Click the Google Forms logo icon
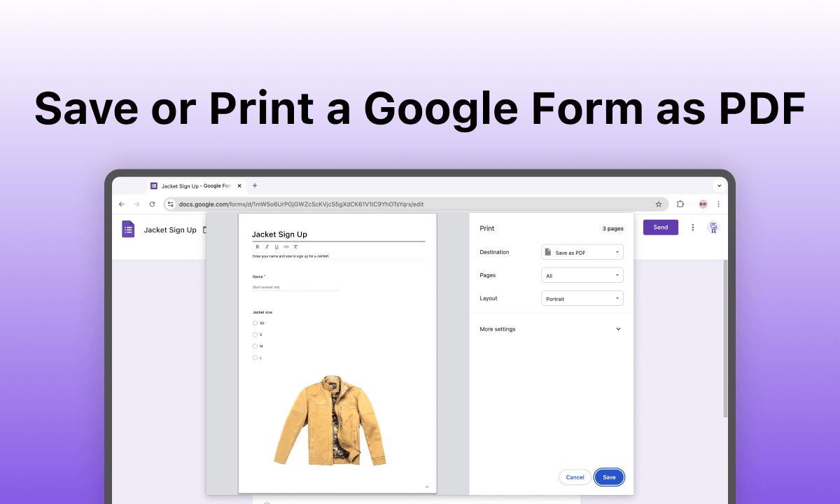This screenshot has width=840, height=504. tap(128, 229)
